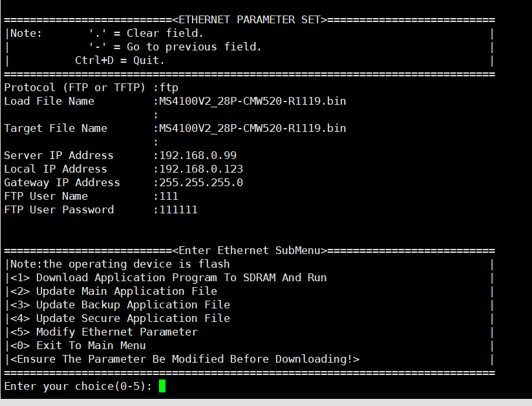The width and height of the screenshot is (532, 406).
Task: Click the gateway address 255.255.255.0
Action: 201,182
